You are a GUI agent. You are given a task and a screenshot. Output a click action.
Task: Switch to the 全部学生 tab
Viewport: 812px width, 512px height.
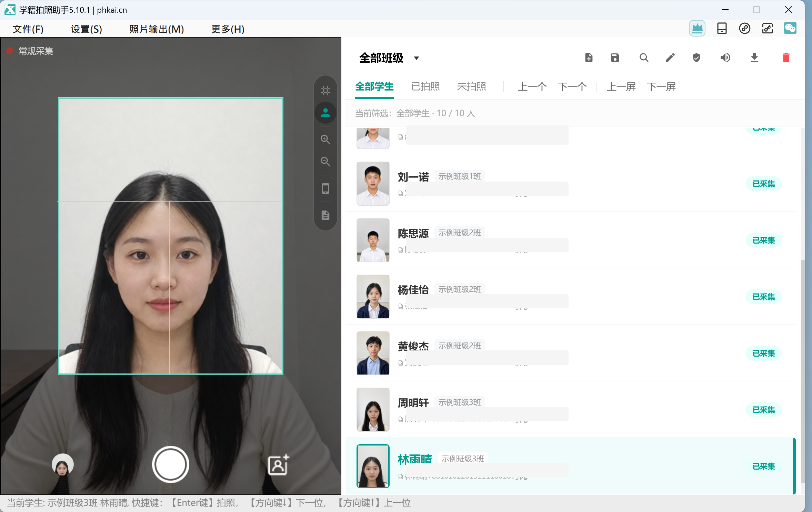374,86
